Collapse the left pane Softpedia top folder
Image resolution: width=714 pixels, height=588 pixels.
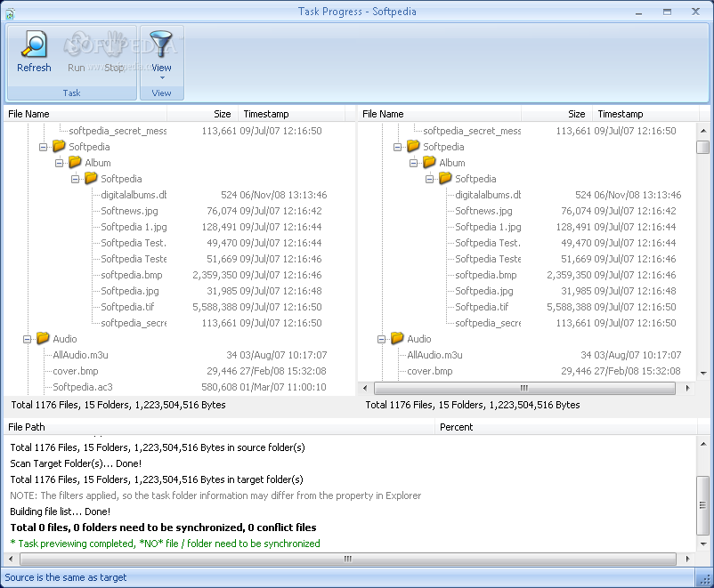[44, 147]
